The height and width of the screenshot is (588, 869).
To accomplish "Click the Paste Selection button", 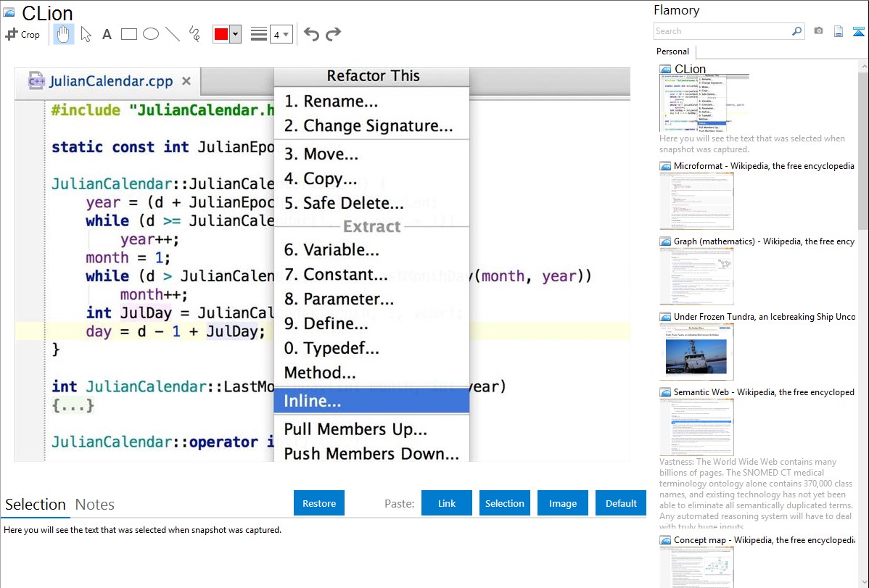I will coord(504,503).
